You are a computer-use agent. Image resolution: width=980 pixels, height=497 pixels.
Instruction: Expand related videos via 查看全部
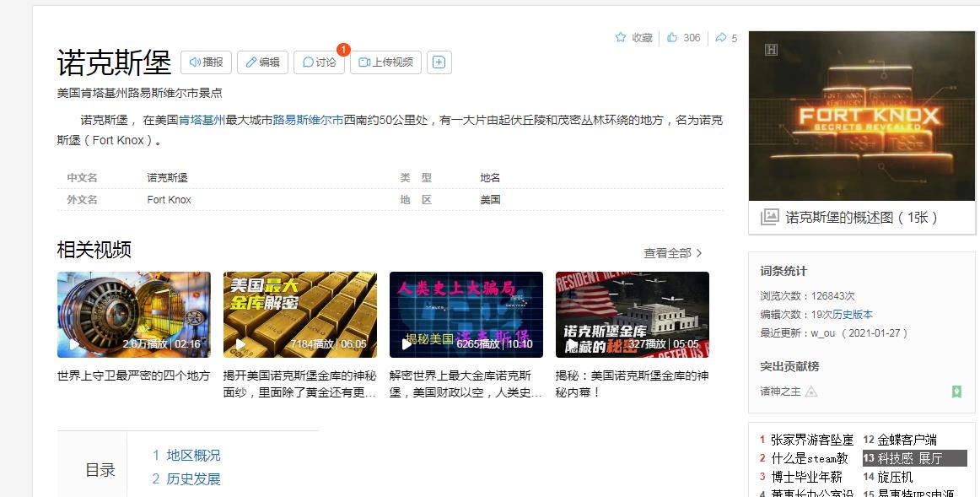pos(672,253)
